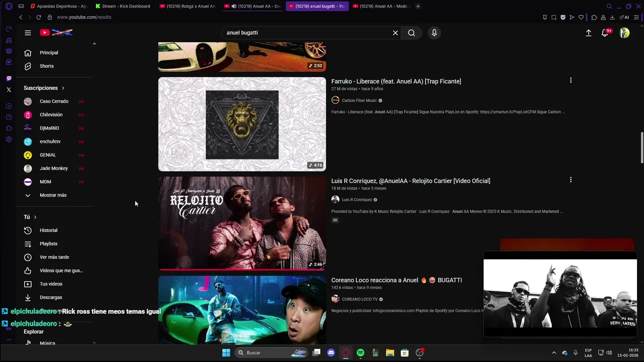Open title 'Farruko - Liberace (feat. Anuel AA)'
Viewport: 644px width, 362px height.
point(396,81)
